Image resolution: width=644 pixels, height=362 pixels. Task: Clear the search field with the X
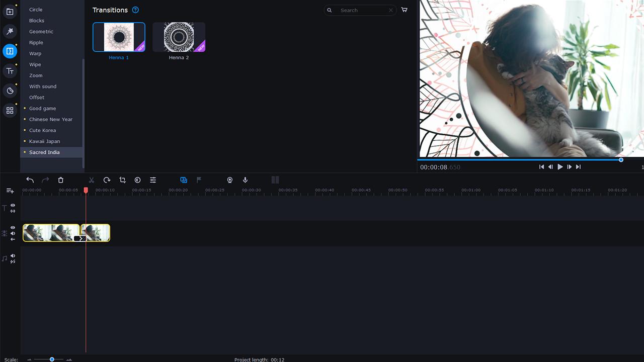[x=391, y=10]
